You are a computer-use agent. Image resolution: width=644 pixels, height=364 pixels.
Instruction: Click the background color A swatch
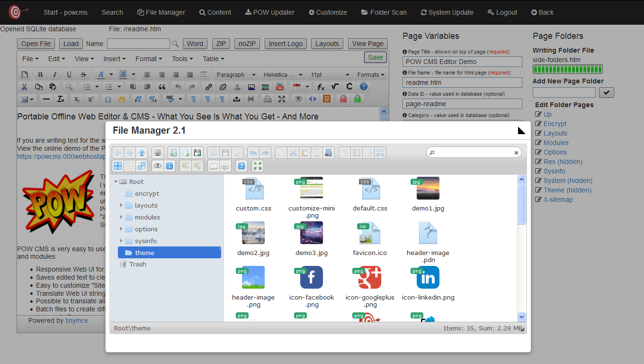123,75
